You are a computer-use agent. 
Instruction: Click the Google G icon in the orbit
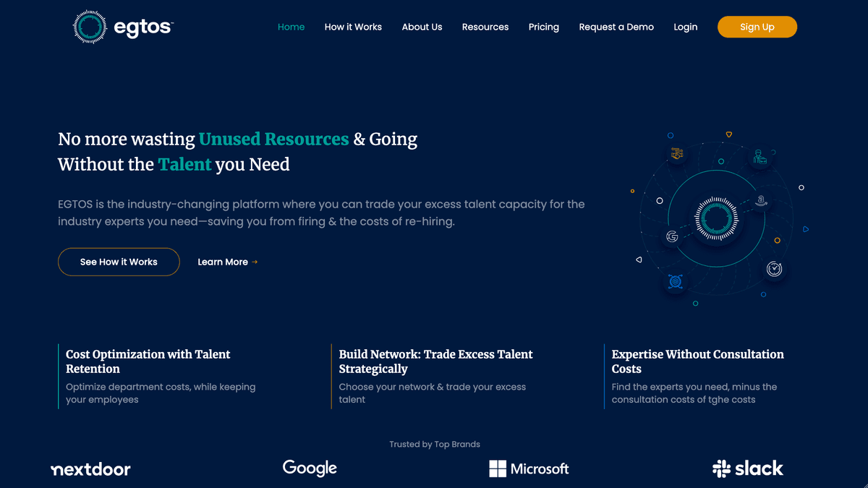pos(672,236)
